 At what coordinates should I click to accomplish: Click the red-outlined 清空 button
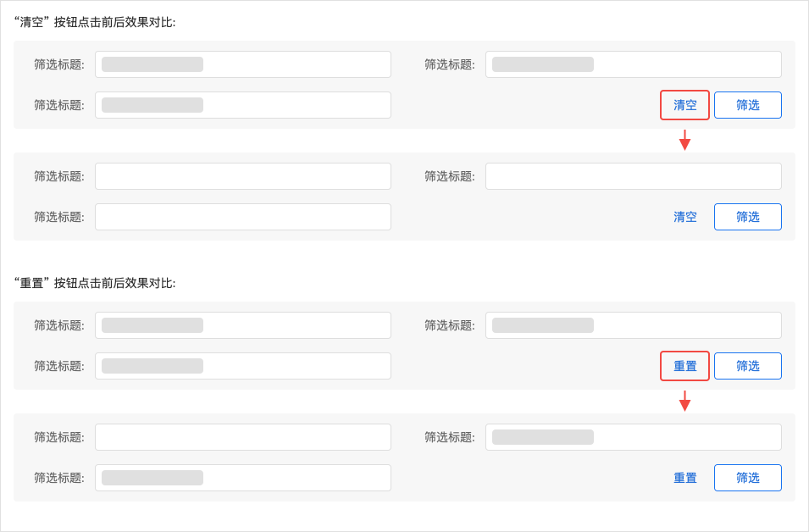[x=684, y=105]
